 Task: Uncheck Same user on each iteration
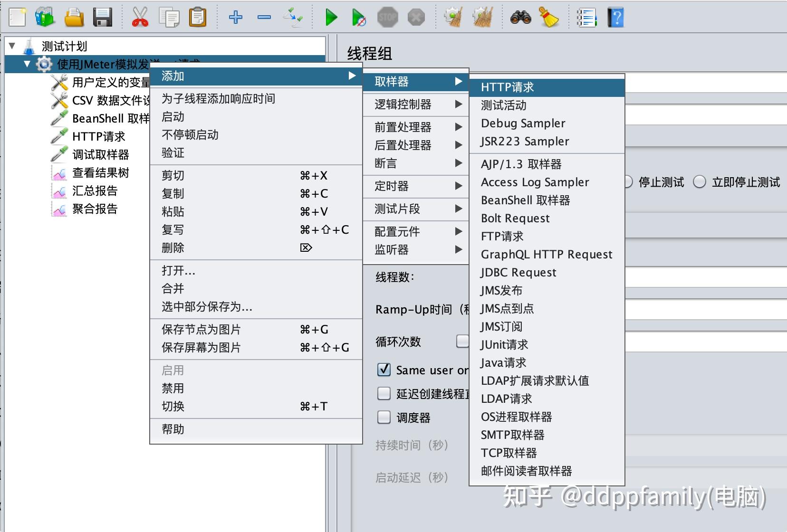[384, 370]
